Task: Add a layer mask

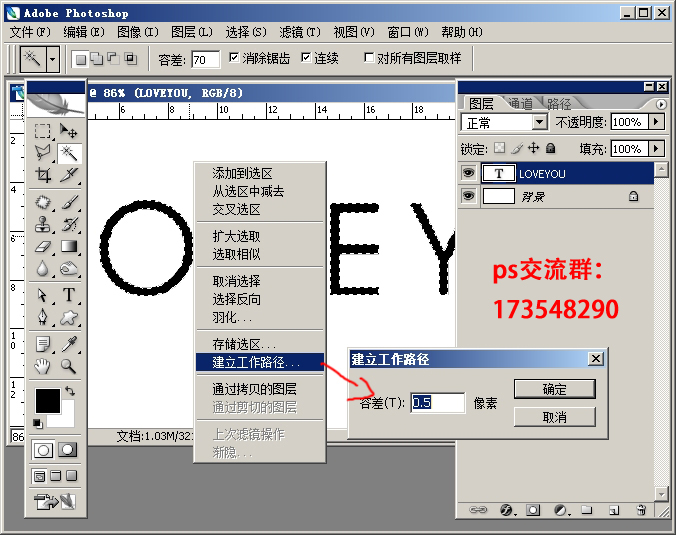Action: click(x=533, y=510)
